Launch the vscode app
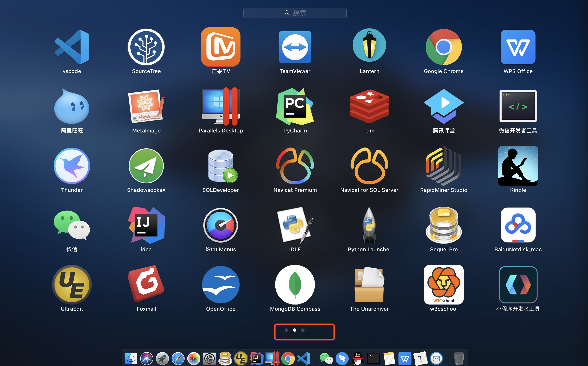 72,47
